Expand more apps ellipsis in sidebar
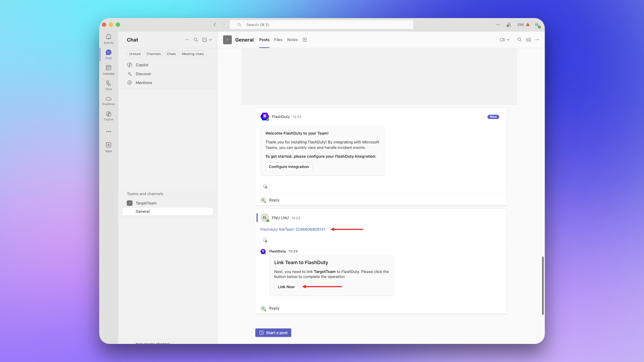Screen dimensions: 644x362 (x=108, y=132)
